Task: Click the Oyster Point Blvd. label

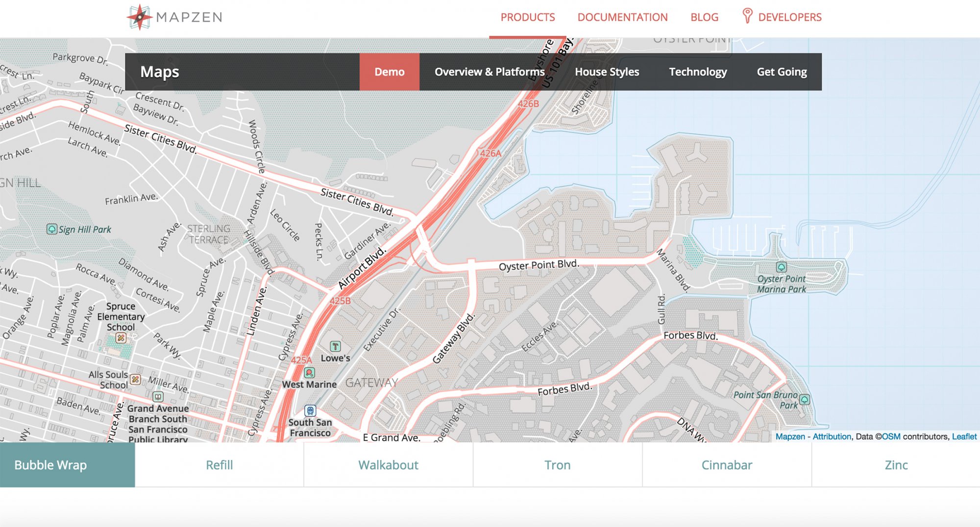Action: pos(539,265)
